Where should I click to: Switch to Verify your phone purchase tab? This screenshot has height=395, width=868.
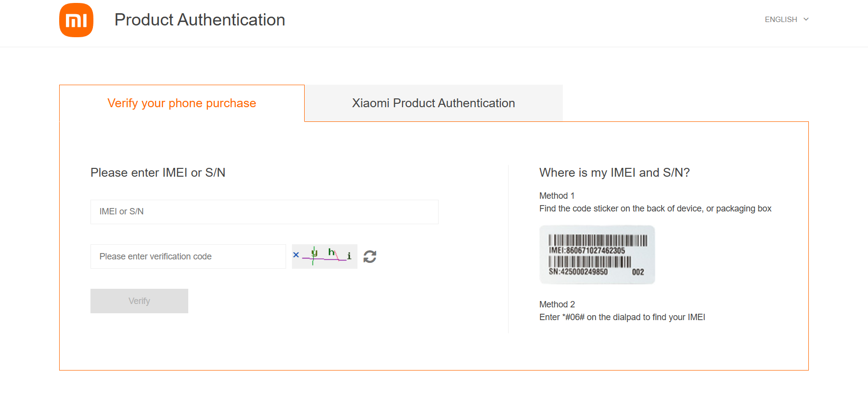click(x=182, y=103)
